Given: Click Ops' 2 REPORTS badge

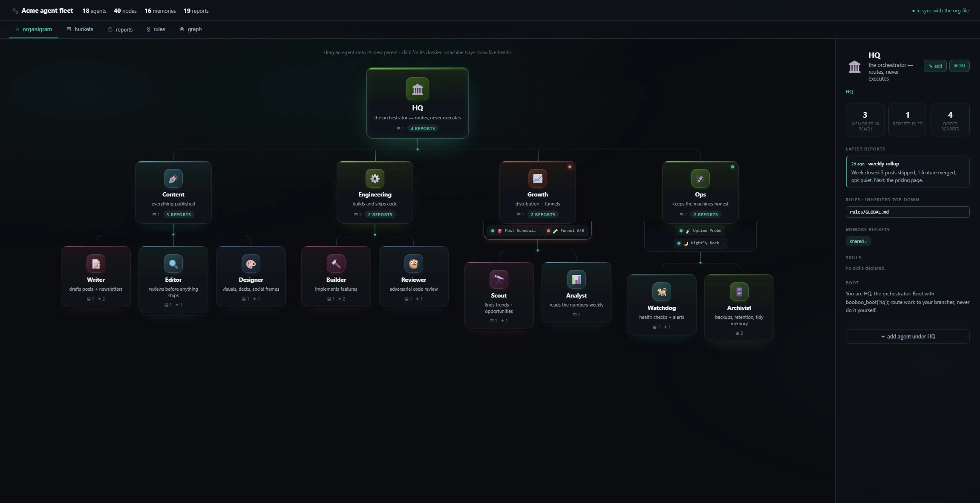Looking at the screenshot, I should click(x=706, y=214).
